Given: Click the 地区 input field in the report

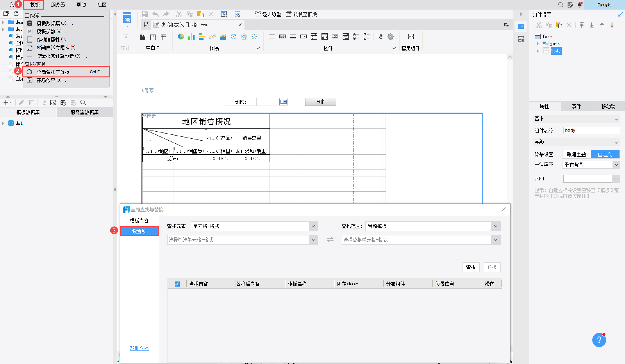Looking at the screenshot, I should pos(267,102).
